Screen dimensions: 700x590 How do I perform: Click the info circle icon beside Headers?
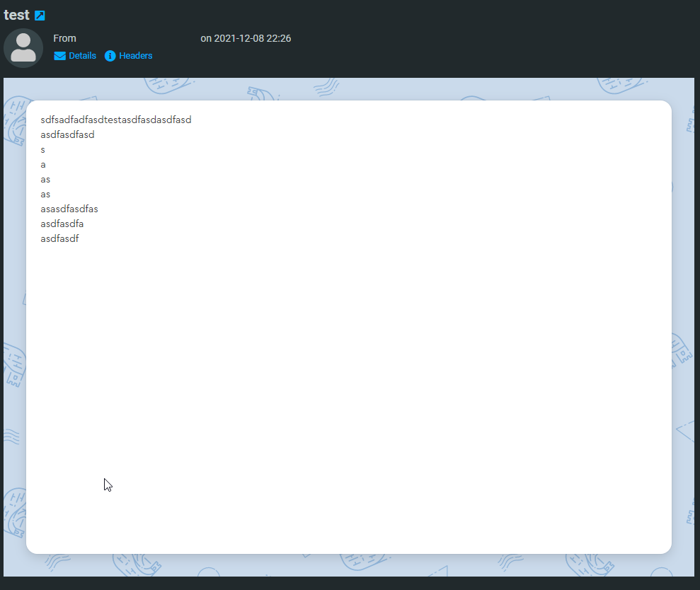click(110, 56)
